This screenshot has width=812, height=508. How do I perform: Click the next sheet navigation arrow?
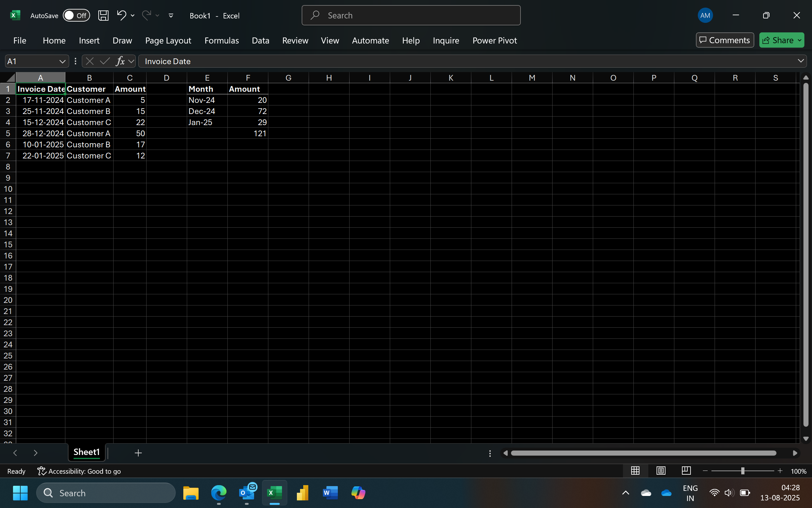[x=36, y=453]
